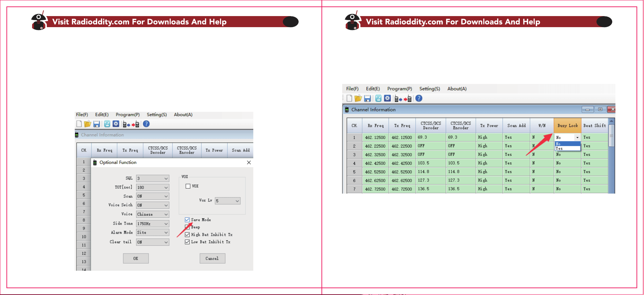
Task: Click blue Help question icon on left page
Action: coord(146,124)
